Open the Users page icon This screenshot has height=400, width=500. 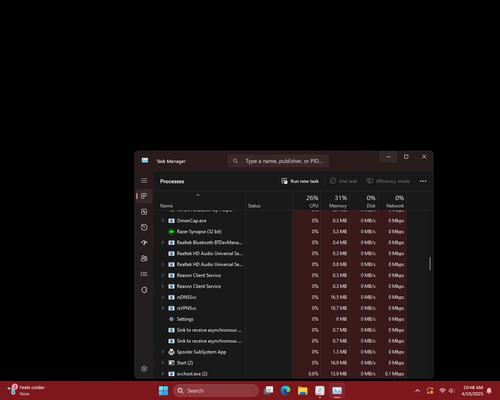(x=144, y=258)
